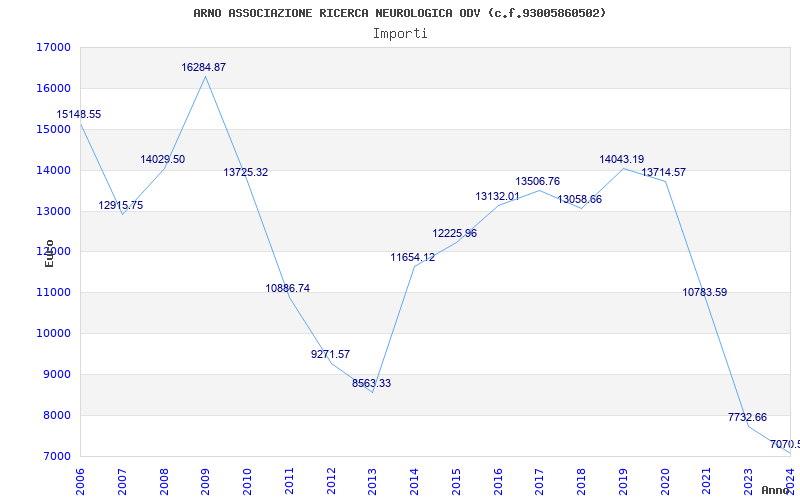
Task: Click x-axis year 2014
Action: (x=415, y=481)
